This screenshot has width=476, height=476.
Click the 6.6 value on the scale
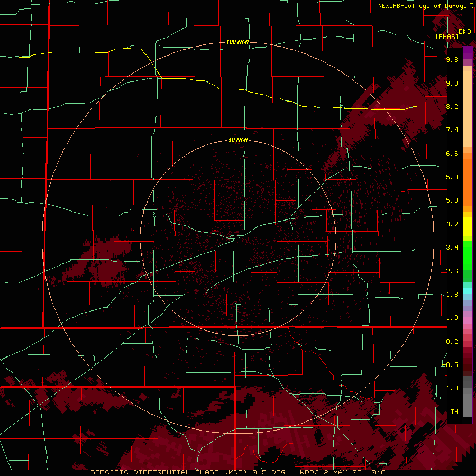pos(452,153)
